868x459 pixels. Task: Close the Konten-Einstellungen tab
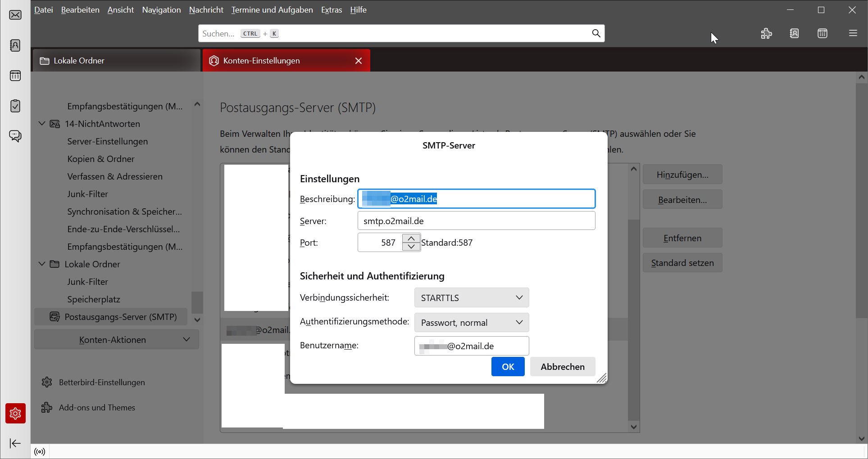click(359, 61)
